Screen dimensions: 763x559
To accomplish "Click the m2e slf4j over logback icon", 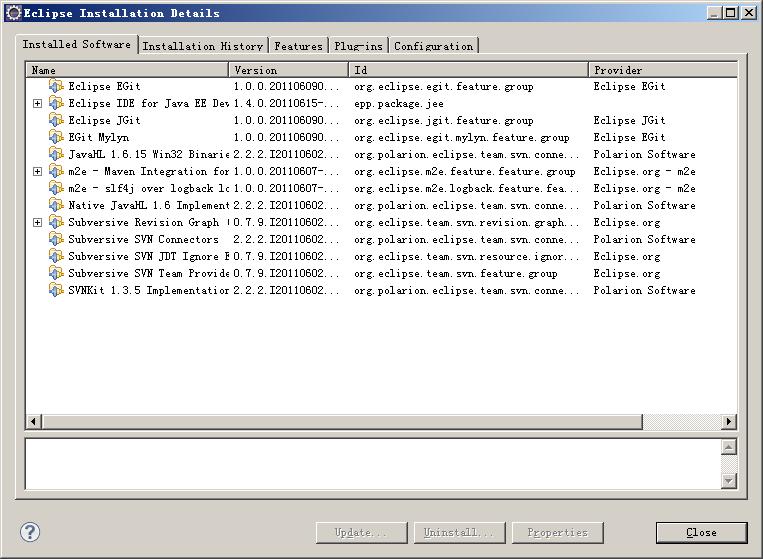I will tap(56, 188).
